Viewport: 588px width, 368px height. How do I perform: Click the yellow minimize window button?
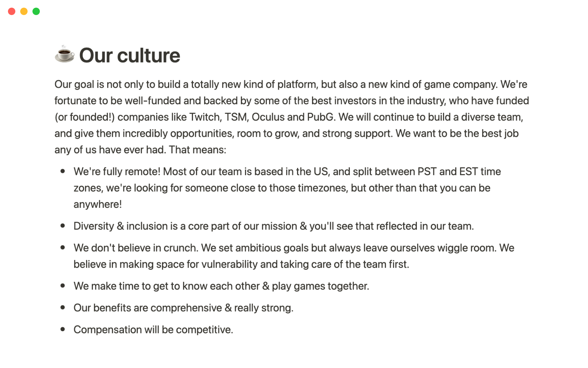(x=24, y=11)
